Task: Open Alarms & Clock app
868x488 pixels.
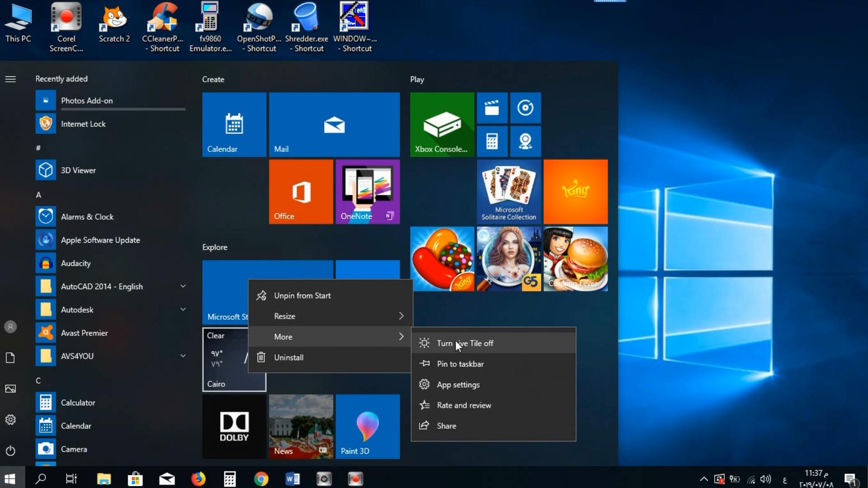Action: 111,217
